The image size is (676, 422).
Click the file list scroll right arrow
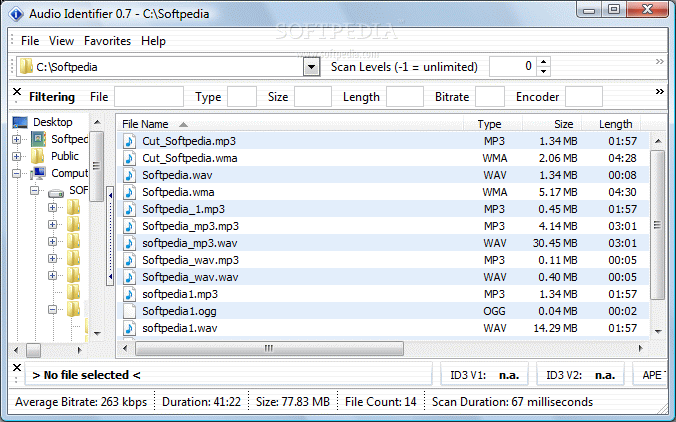(x=641, y=348)
